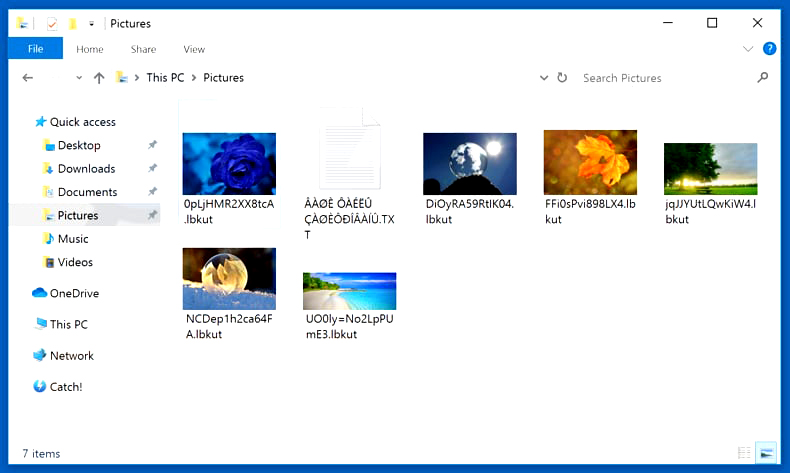Open Network in navigation pane

[x=71, y=356]
